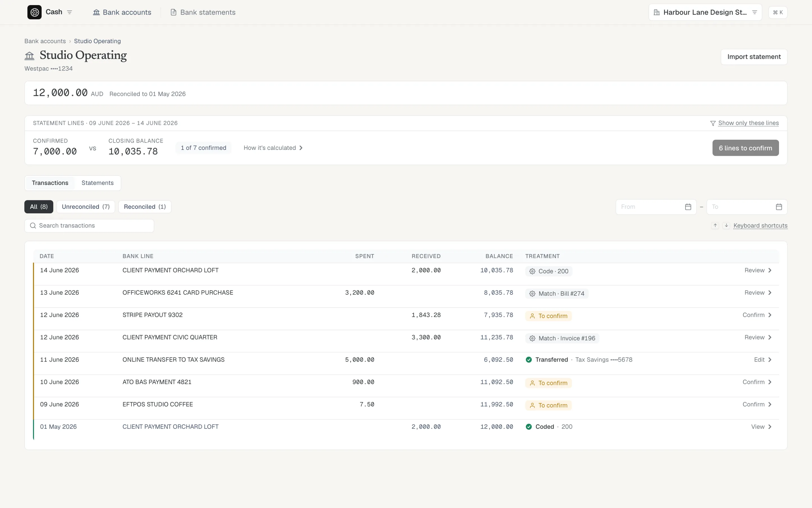812x508 pixels.
Task: Click the Tax Savings ••••5678 account text
Action: click(x=604, y=360)
